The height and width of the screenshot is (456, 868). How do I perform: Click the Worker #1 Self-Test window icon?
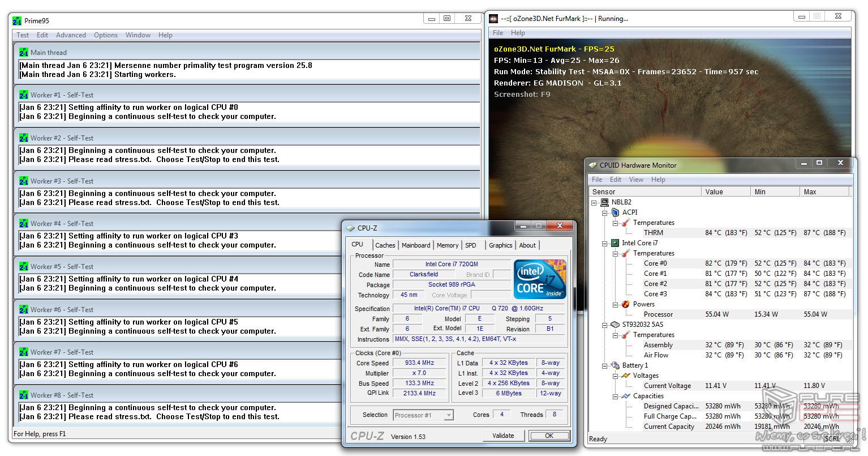24,95
